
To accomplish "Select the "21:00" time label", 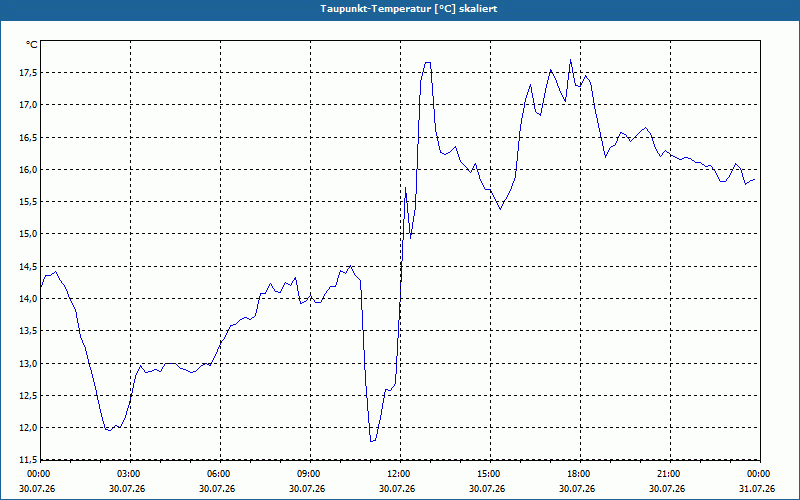I will point(669,474).
